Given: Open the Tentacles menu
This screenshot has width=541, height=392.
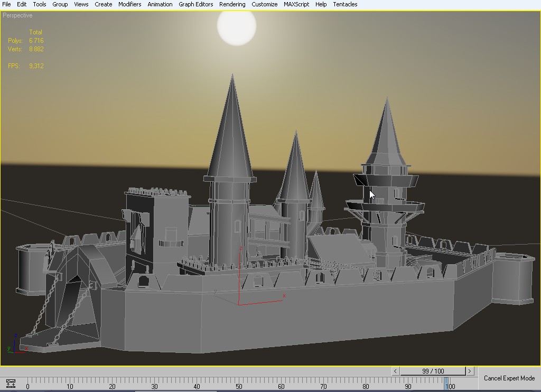Looking at the screenshot, I should [x=345, y=4].
